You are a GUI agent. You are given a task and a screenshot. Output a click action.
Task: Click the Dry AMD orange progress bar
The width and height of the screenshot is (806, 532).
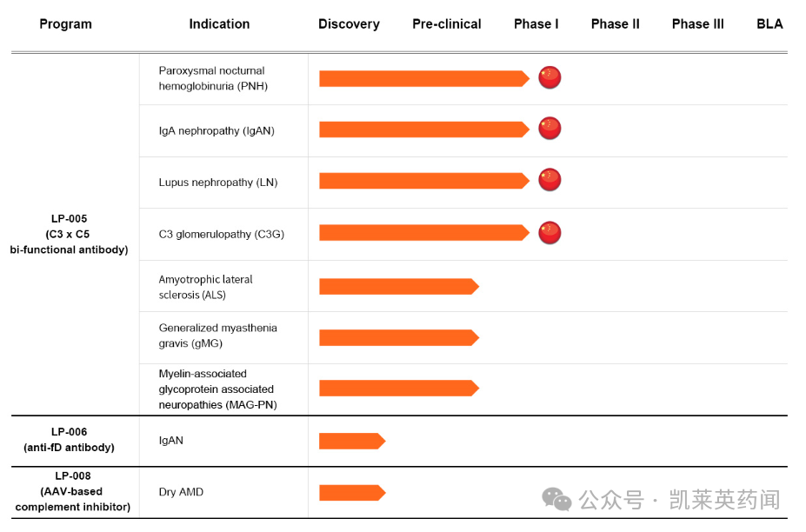tap(351, 493)
